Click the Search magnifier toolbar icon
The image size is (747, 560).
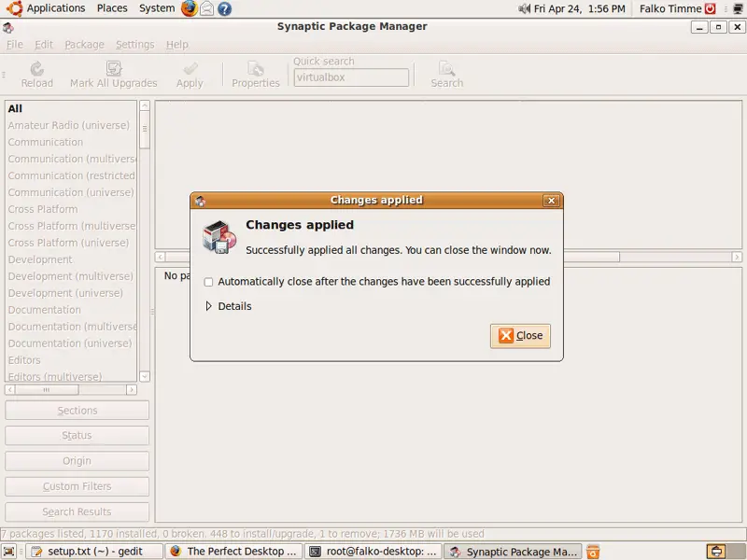tap(447, 68)
